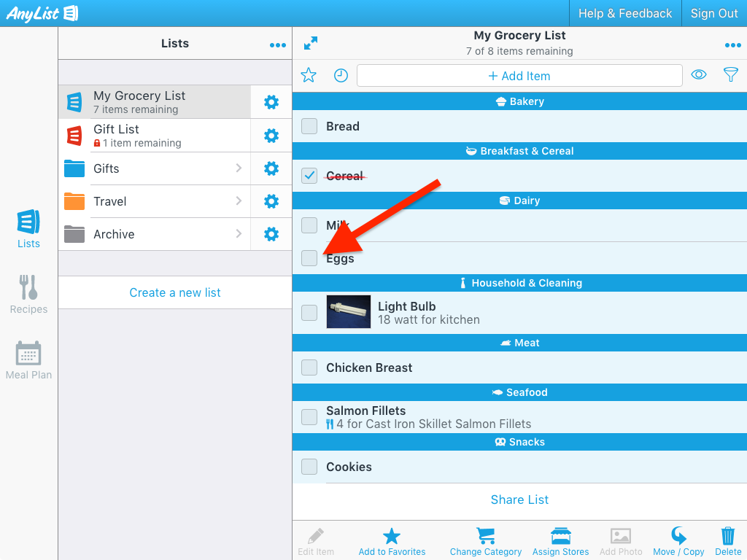This screenshot has width=747, height=560.
Task: Open the Lists panel more options menu
Action: point(277,45)
